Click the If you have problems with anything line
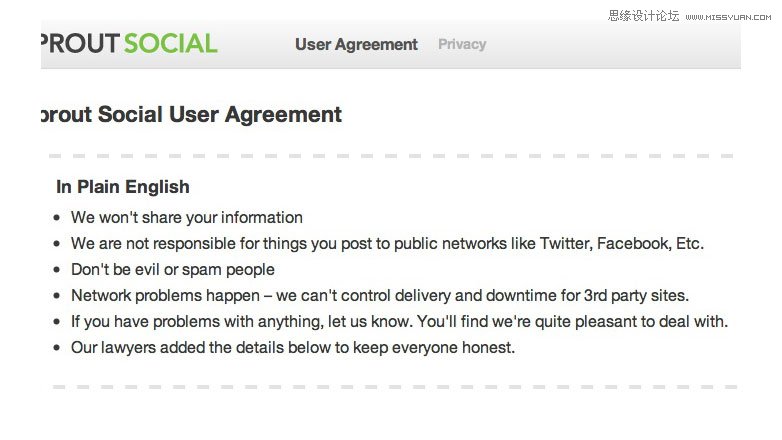Viewport: 782px width, 440px height. [x=399, y=321]
